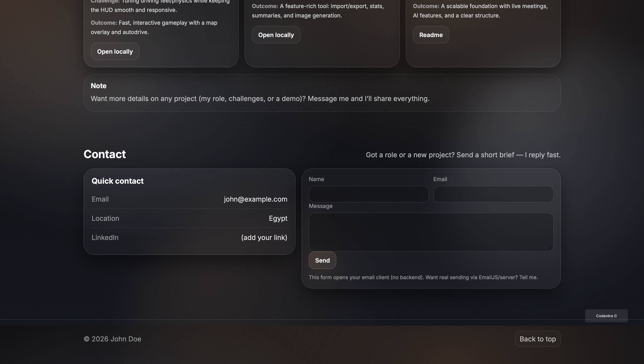Click the Codentra © badge

(x=606, y=316)
